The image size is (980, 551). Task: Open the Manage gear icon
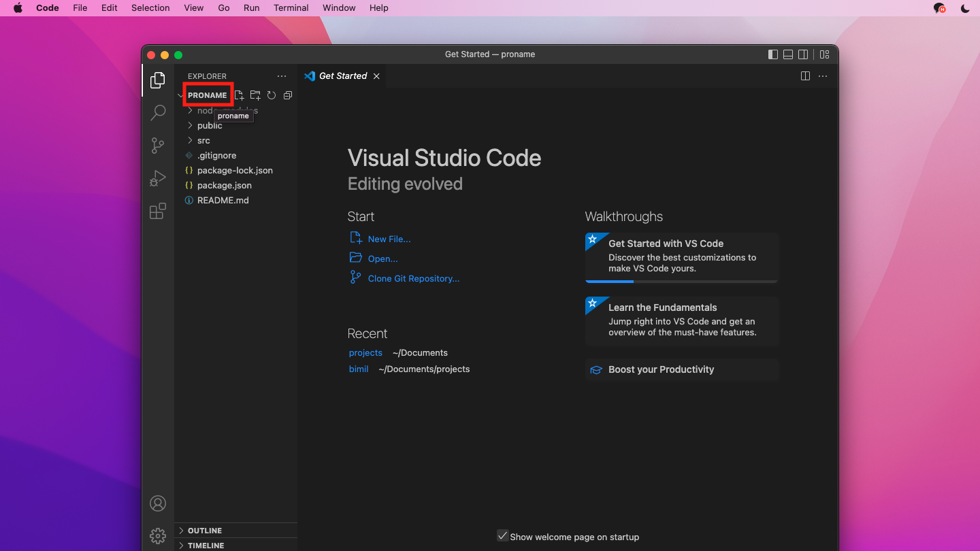click(x=158, y=536)
